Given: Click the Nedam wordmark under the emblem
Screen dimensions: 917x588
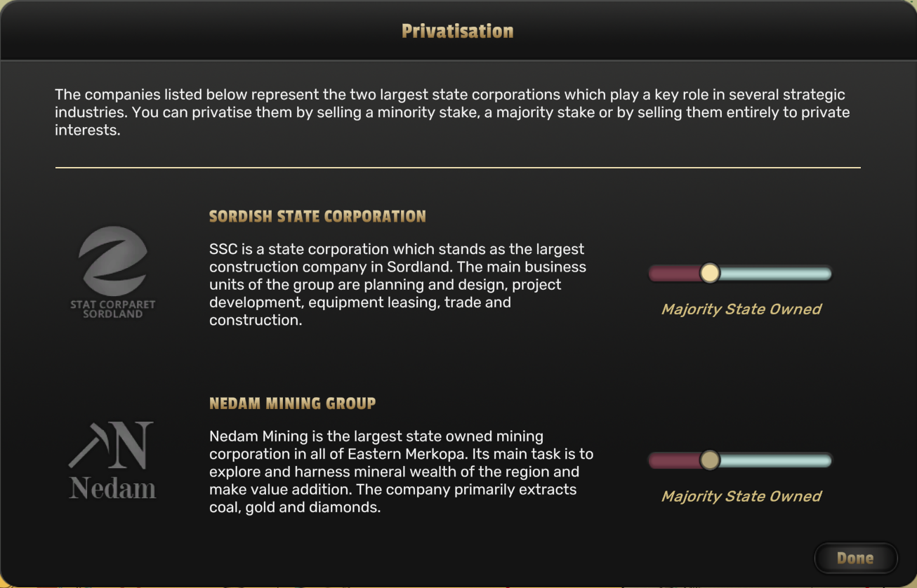Looking at the screenshot, I should point(112,488).
